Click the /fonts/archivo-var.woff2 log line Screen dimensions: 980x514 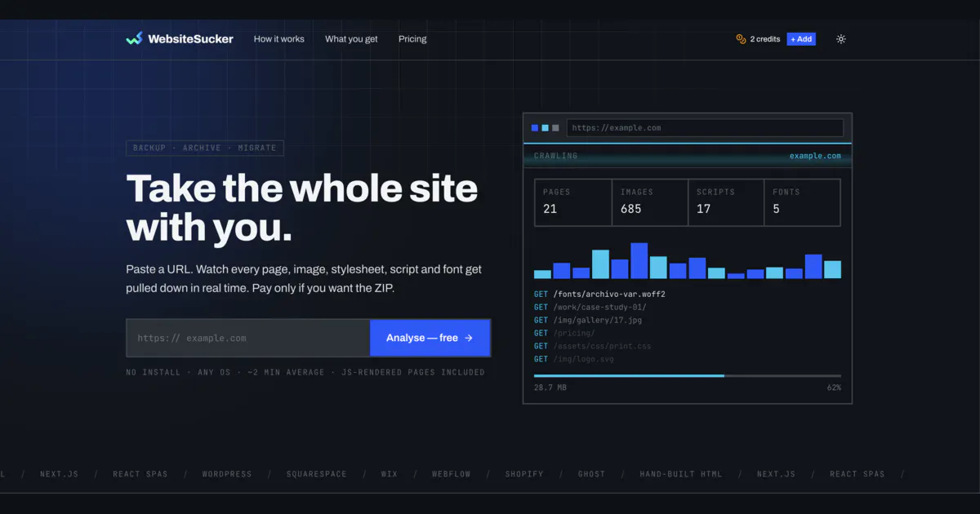pos(599,294)
